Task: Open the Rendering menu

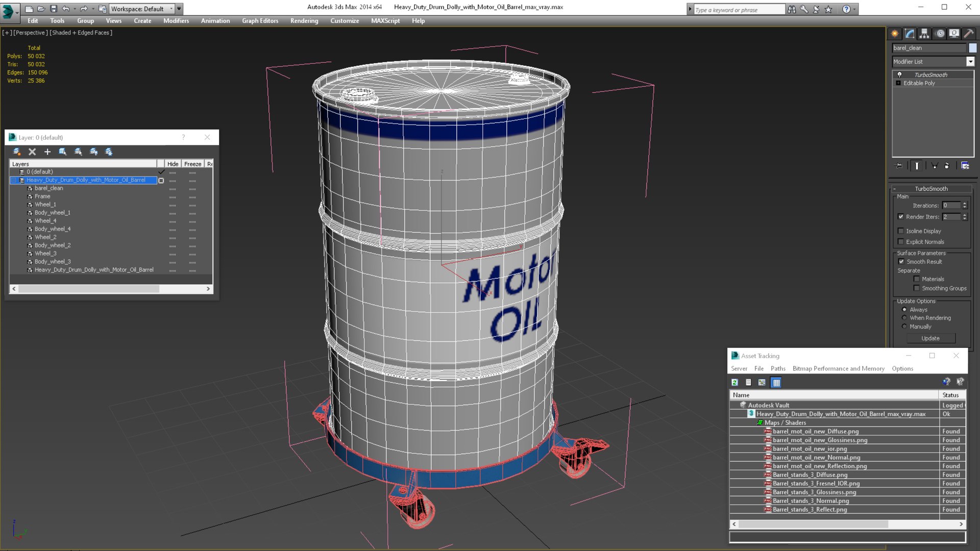Action: [304, 21]
